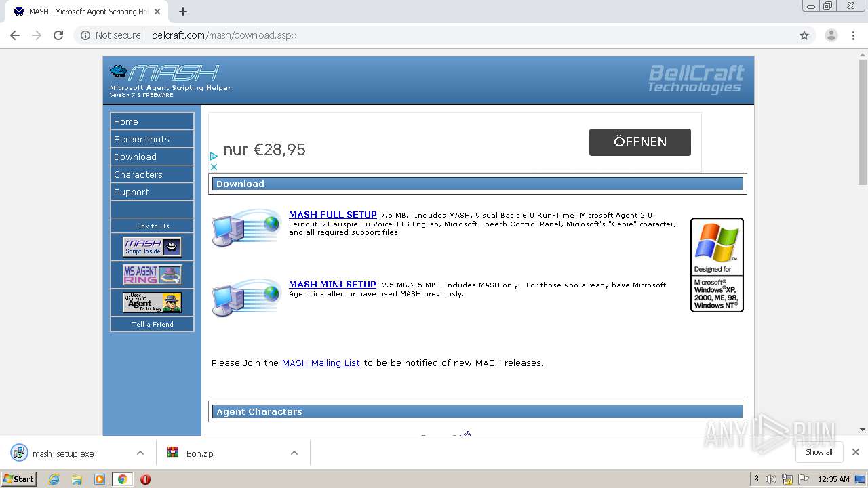The image size is (868, 488).
Task: Close the ad with X
Action: pyautogui.click(x=214, y=167)
